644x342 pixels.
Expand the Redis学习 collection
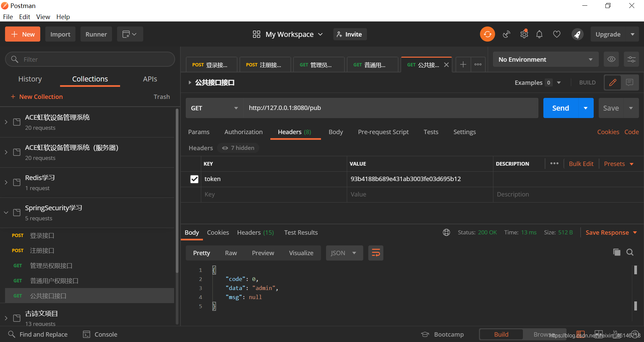(x=6, y=182)
